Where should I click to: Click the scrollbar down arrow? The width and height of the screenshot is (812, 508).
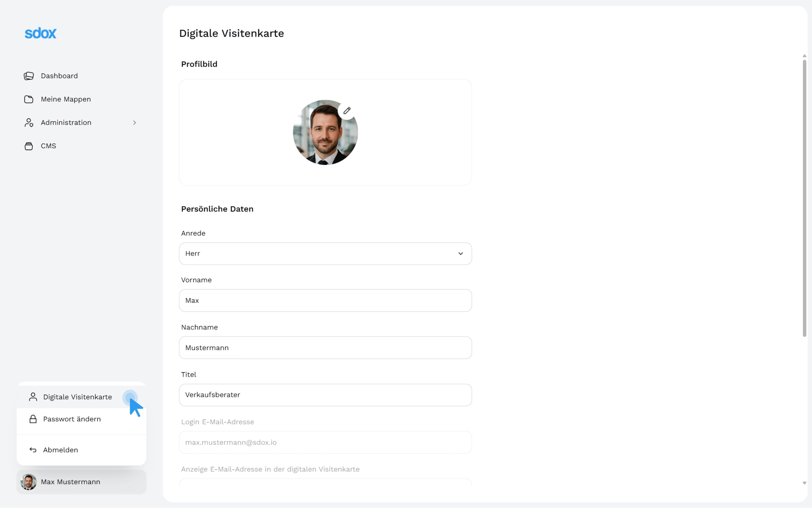click(x=804, y=483)
